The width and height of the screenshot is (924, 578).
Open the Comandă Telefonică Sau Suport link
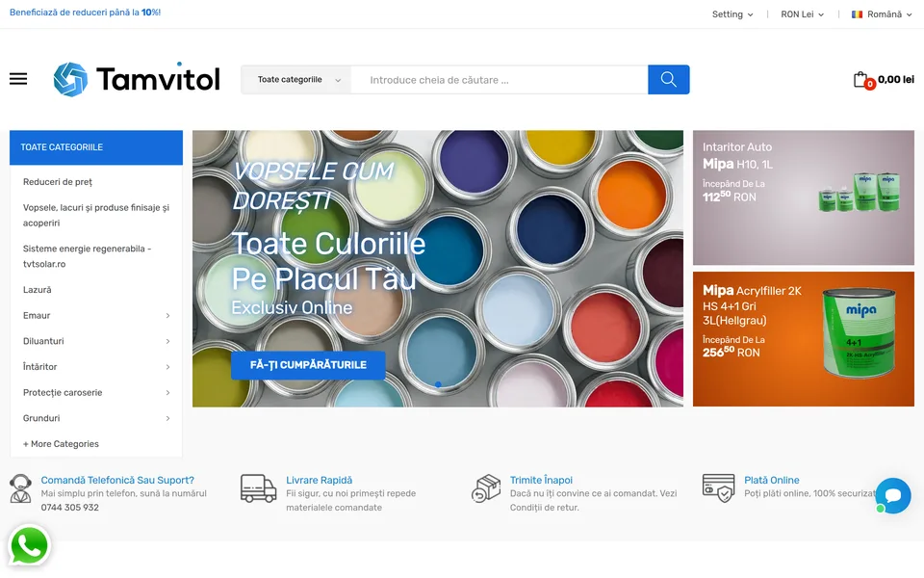(x=117, y=480)
